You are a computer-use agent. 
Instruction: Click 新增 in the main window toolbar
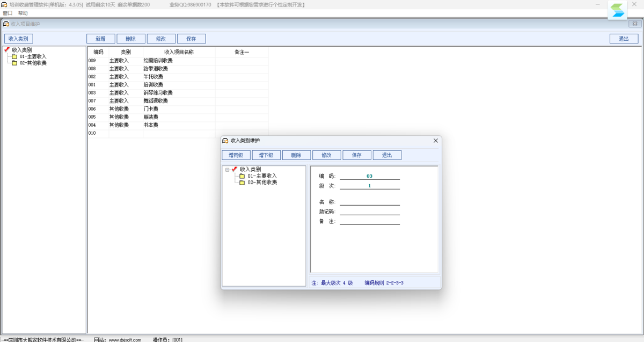(x=101, y=39)
